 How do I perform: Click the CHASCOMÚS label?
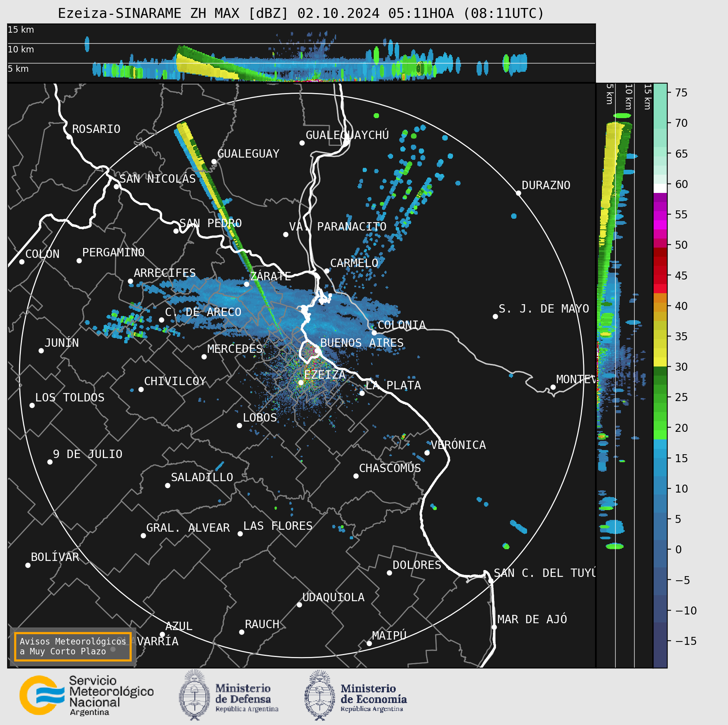click(x=390, y=468)
